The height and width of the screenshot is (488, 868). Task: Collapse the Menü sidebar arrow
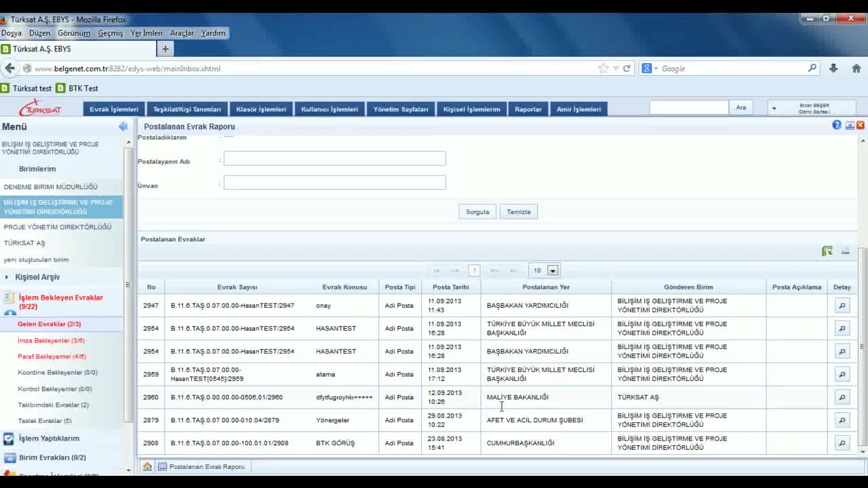123,127
